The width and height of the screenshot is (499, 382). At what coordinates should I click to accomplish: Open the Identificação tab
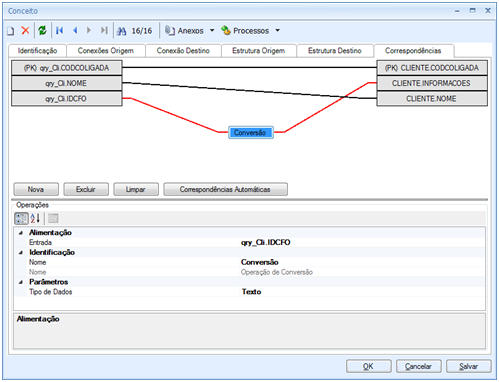tap(37, 51)
